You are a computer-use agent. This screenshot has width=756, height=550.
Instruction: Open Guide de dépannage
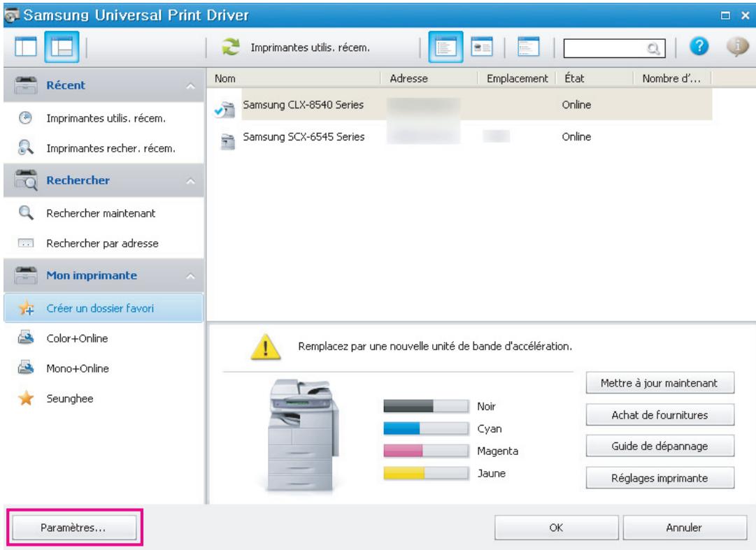[659, 446]
